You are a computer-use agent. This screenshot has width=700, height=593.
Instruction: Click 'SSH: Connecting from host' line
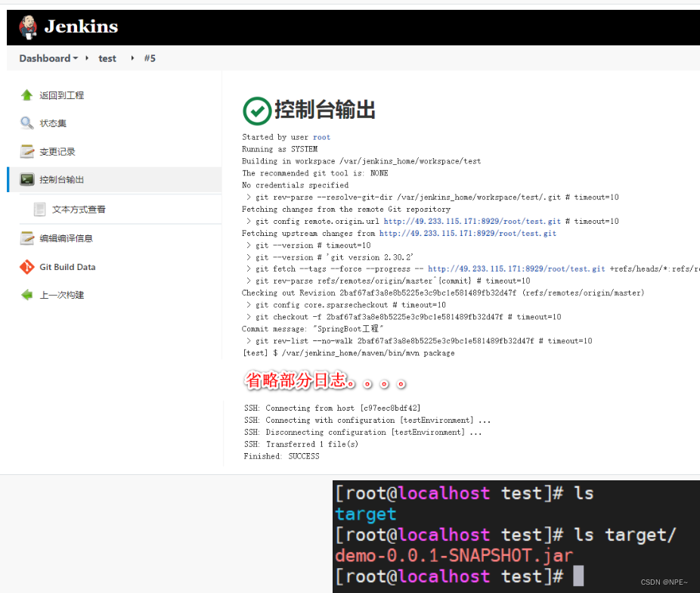tap(332, 408)
